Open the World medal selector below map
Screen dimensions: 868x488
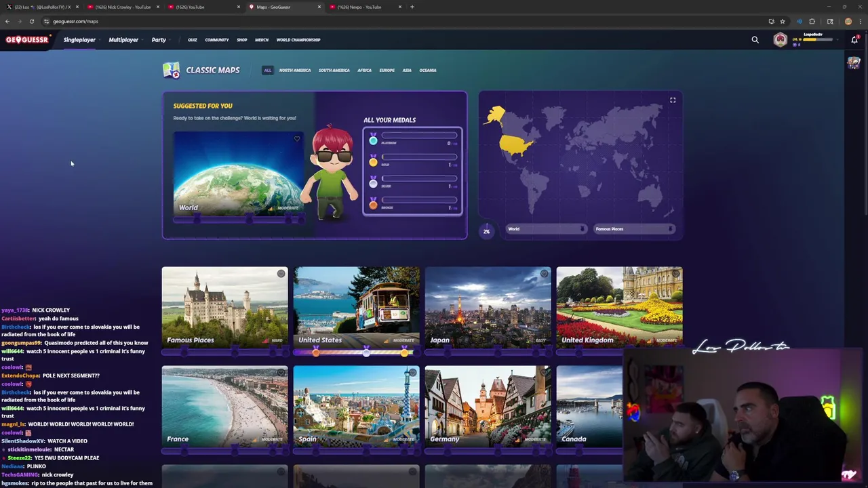(x=546, y=229)
